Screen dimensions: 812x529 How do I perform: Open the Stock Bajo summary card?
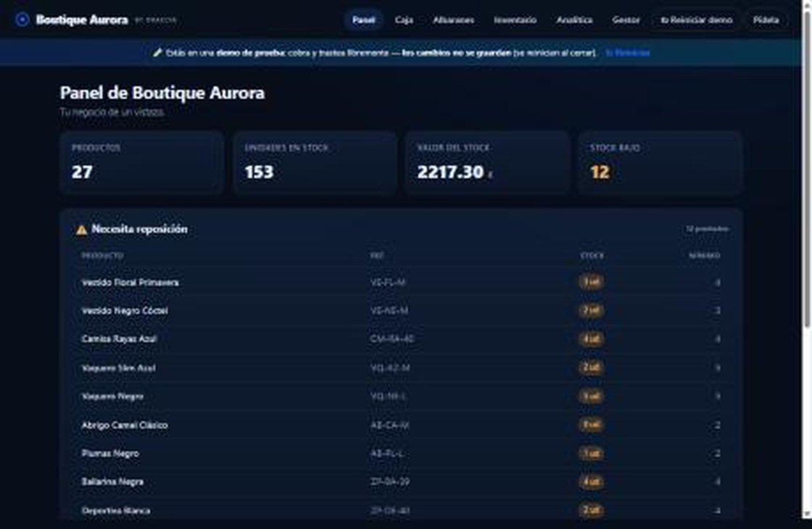click(x=660, y=162)
